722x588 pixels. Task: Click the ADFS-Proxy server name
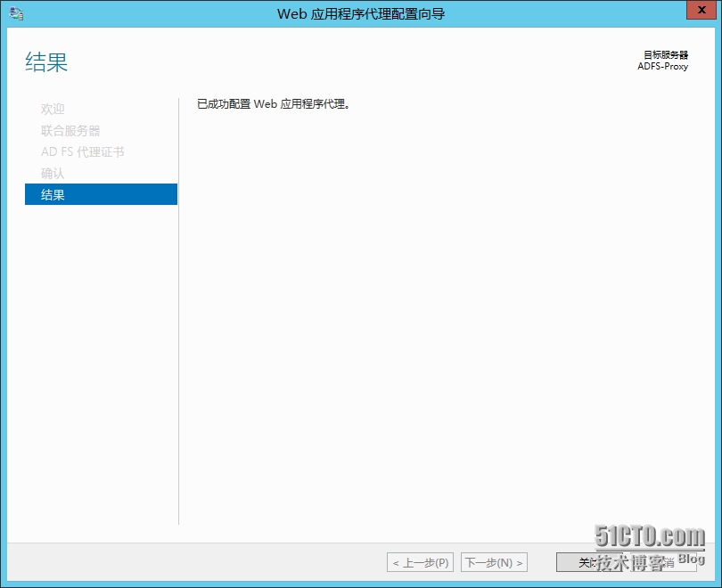click(x=662, y=66)
